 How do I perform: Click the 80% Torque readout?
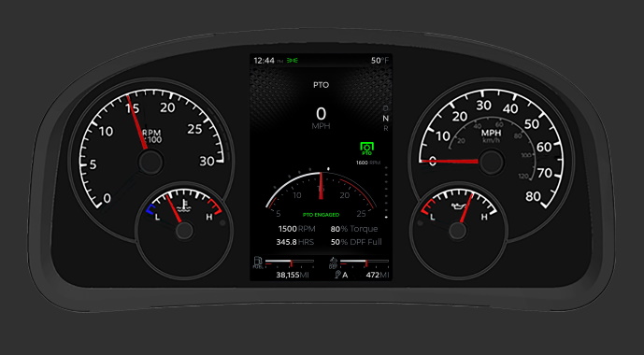click(x=354, y=229)
